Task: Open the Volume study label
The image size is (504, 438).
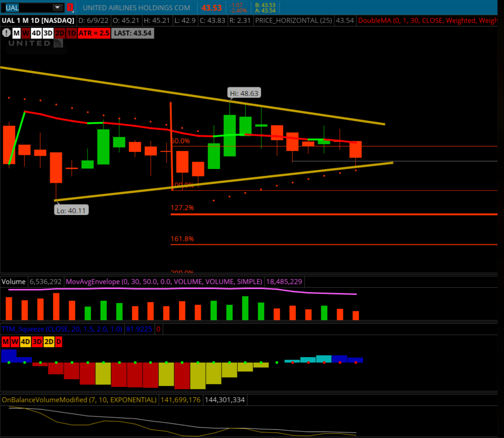Action: [14, 282]
